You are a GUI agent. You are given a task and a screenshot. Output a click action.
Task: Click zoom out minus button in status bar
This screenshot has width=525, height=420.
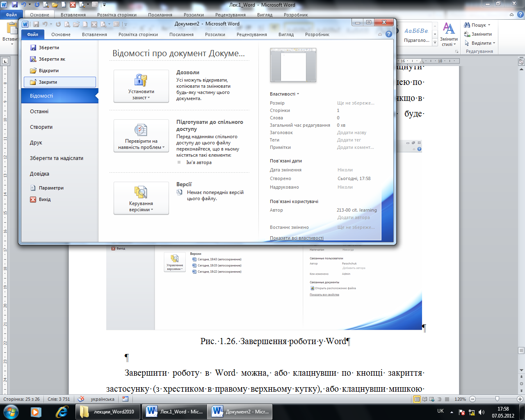(x=472, y=399)
